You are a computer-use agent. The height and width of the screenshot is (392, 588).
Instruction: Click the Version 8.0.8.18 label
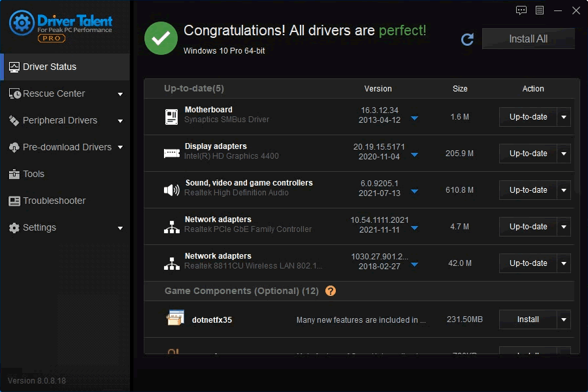tap(37, 381)
